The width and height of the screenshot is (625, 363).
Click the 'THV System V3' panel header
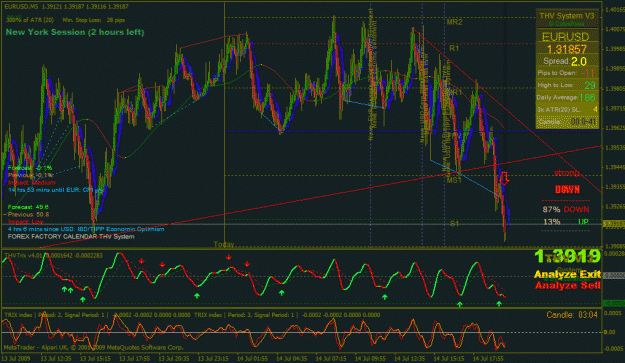point(567,16)
